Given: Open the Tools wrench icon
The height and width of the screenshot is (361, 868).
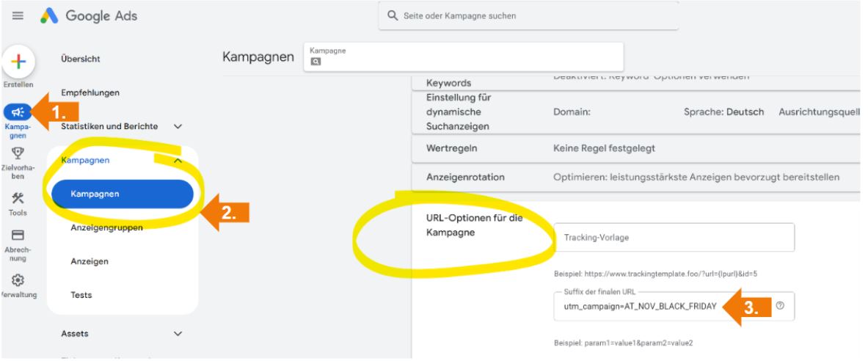Looking at the screenshot, I should click(18, 198).
